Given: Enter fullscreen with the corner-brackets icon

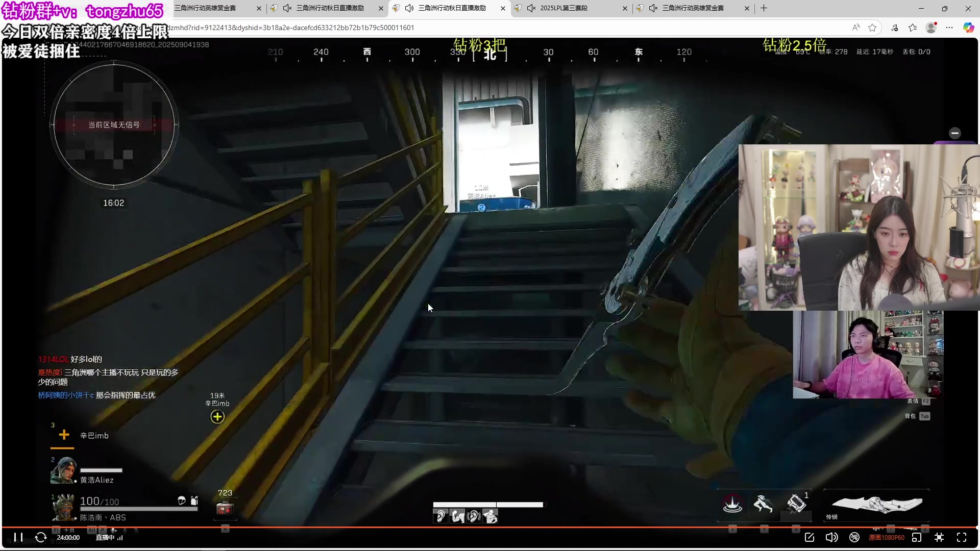Looking at the screenshot, I should coord(962,537).
